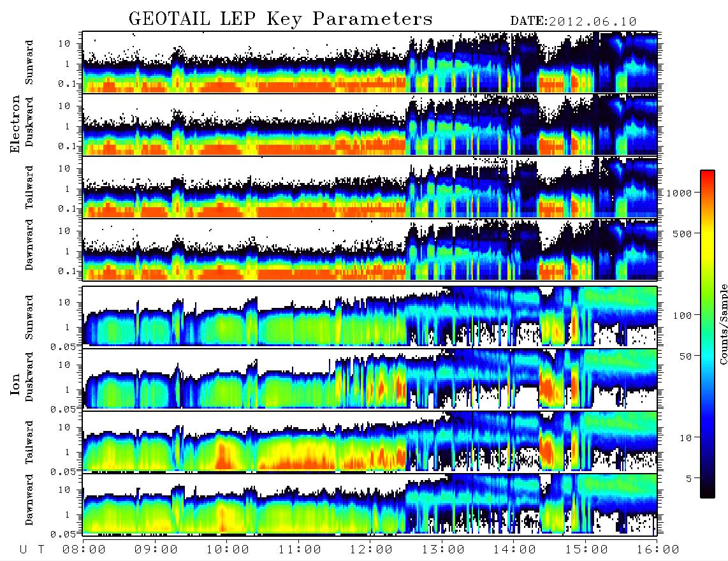The width and height of the screenshot is (728, 561).
Task: Select the Ion "Tailward" panel label
Action: click(x=29, y=442)
